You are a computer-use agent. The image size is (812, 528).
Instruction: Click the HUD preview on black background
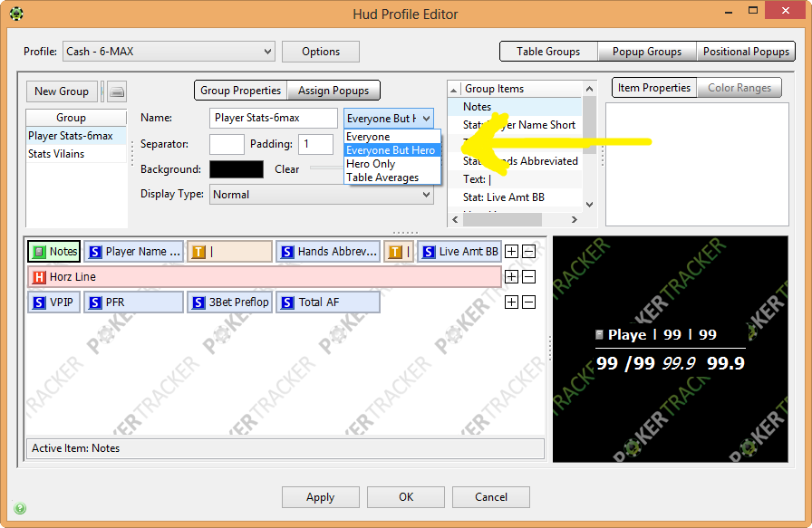(x=671, y=349)
